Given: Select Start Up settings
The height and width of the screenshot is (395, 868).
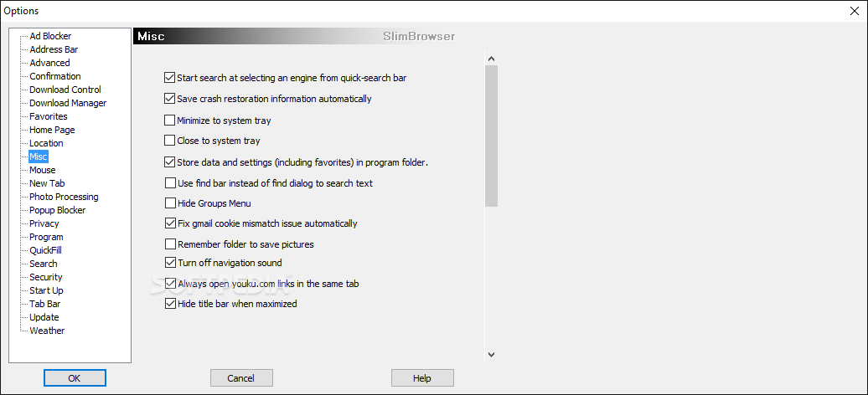Looking at the screenshot, I should click(47, 290).
